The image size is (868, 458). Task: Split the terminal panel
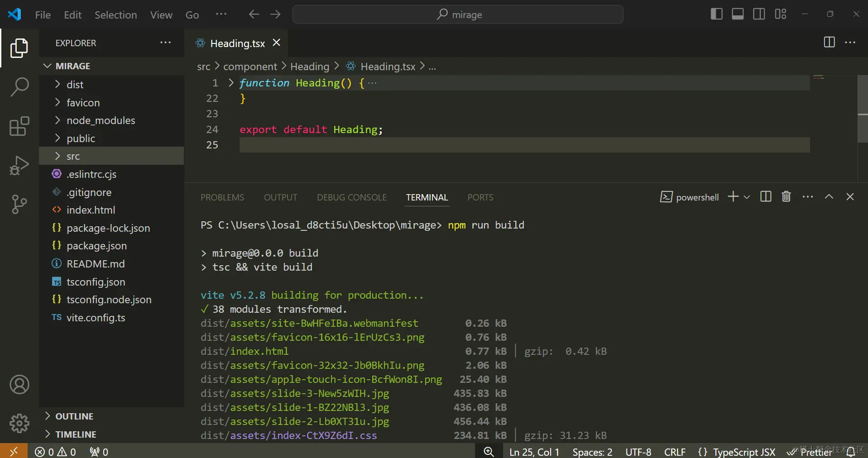pos(766,197)
